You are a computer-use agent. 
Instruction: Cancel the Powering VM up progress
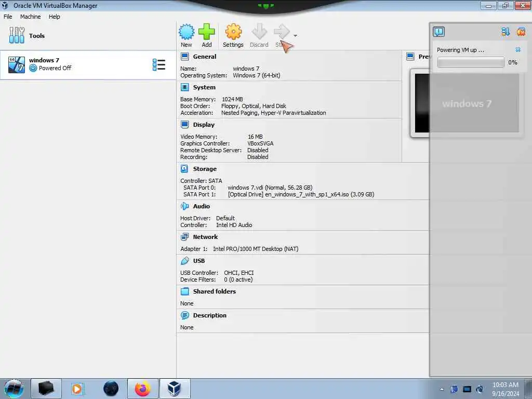pos(518,50)
